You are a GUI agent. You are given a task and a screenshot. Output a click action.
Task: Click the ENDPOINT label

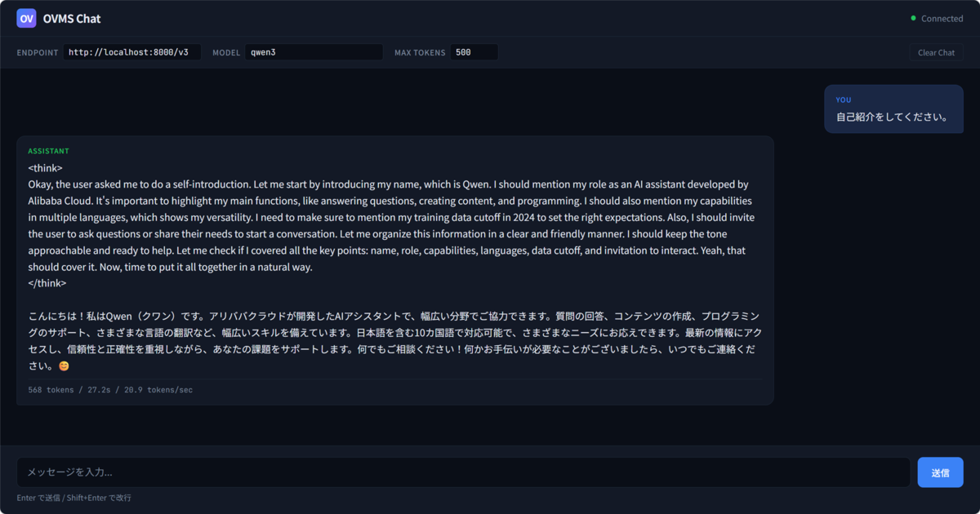pyautogui.click(x=38, y=52)
